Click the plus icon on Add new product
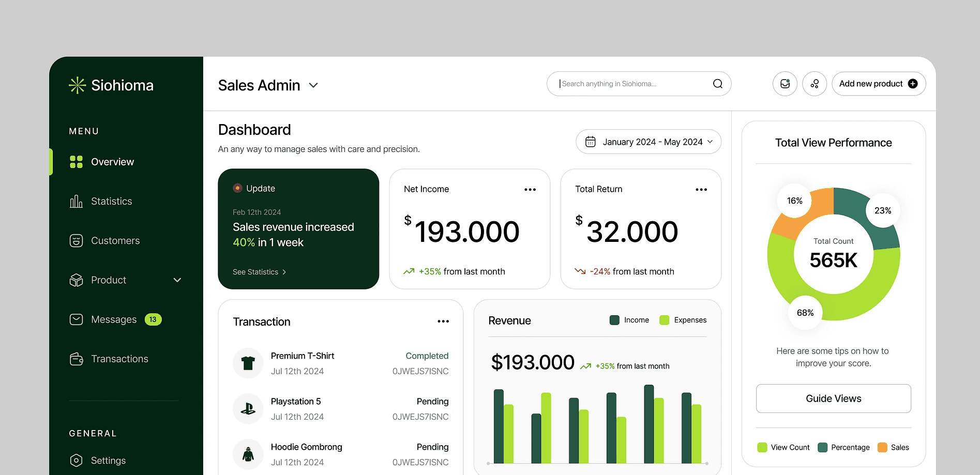This screenshot has height=475, width=980. [x=913, y=84]
